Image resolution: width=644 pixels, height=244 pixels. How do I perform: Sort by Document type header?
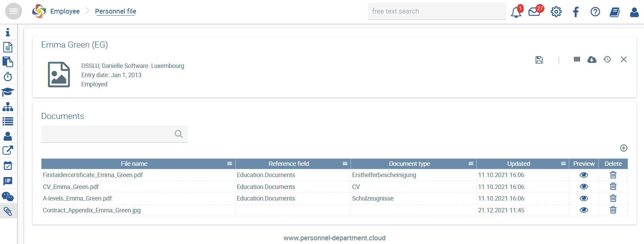(x=409, y=164)
